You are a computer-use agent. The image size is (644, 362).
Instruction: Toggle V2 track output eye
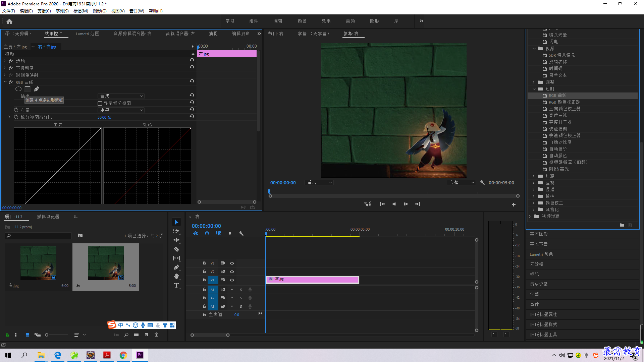tap(232, 271)
